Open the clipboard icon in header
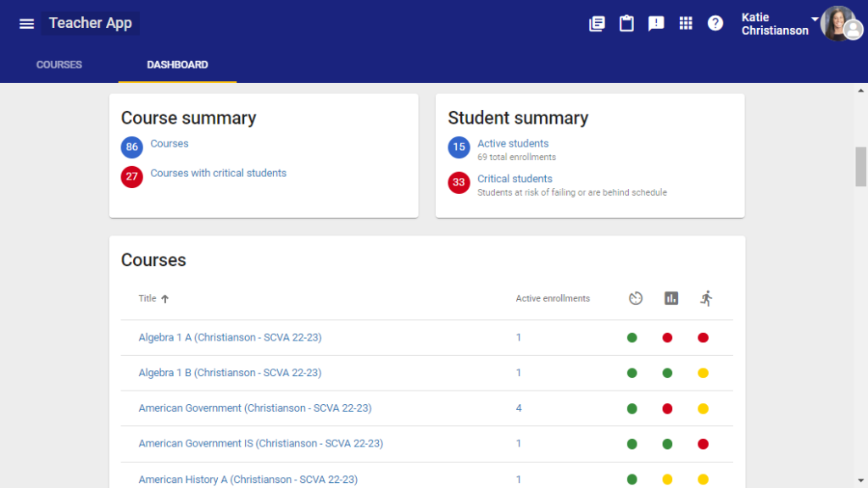 (626, 24)
